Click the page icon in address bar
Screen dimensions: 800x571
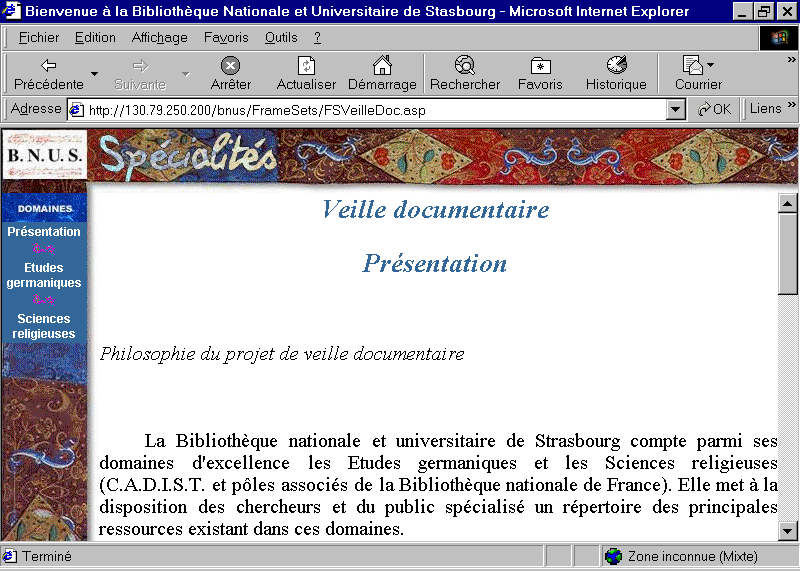point(77,110)
